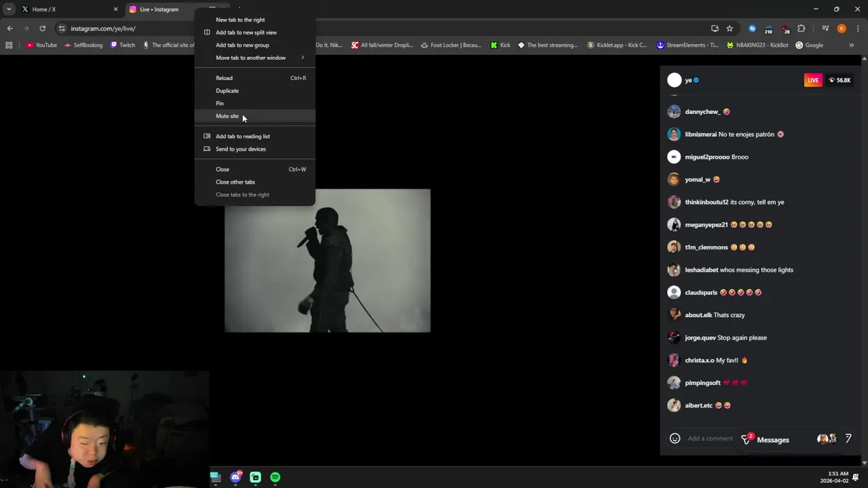Select 'New tab to the right' menu entry
The height and width of the screenshot is (488, 868).
pos(255,20)
